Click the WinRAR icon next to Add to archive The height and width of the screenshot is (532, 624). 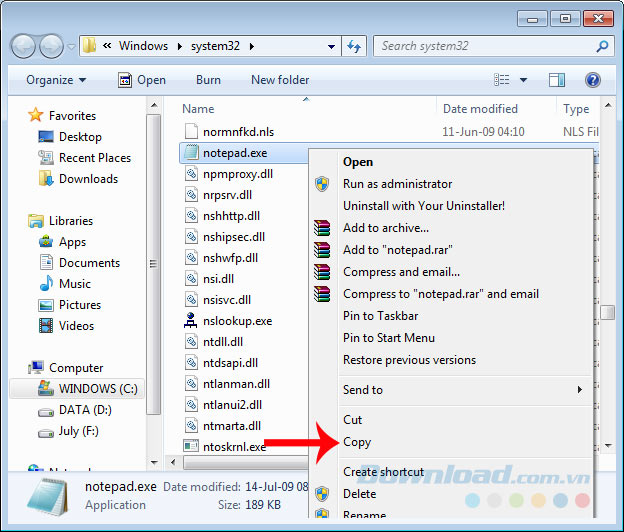[x=322, y=228]
